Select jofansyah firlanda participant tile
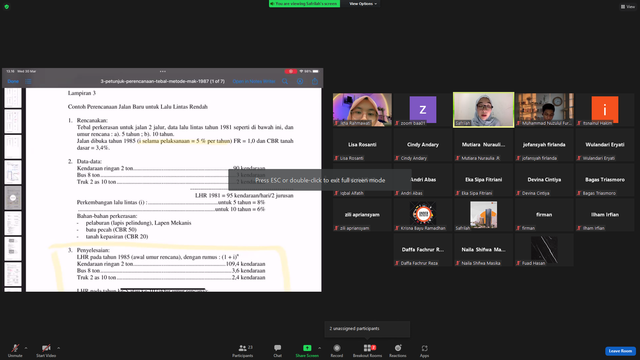Viewport: 640px width, 360px height. pyautogui.click(x=544, y=145)
